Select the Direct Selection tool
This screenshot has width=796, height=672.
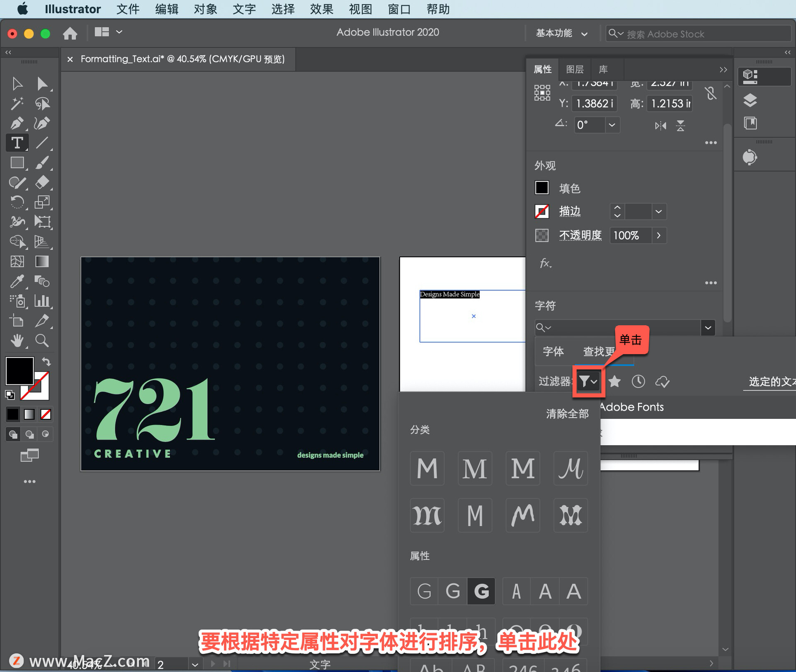[42, 84]
